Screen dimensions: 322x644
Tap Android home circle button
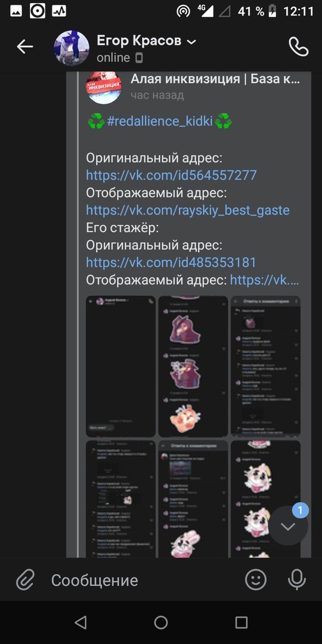click(161, 622)
